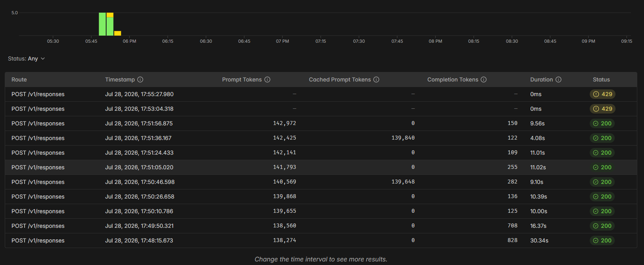Select timestamp Jul 28, 2026, 17:51:24.433
The image size is (644, 265).
(139, 153)
